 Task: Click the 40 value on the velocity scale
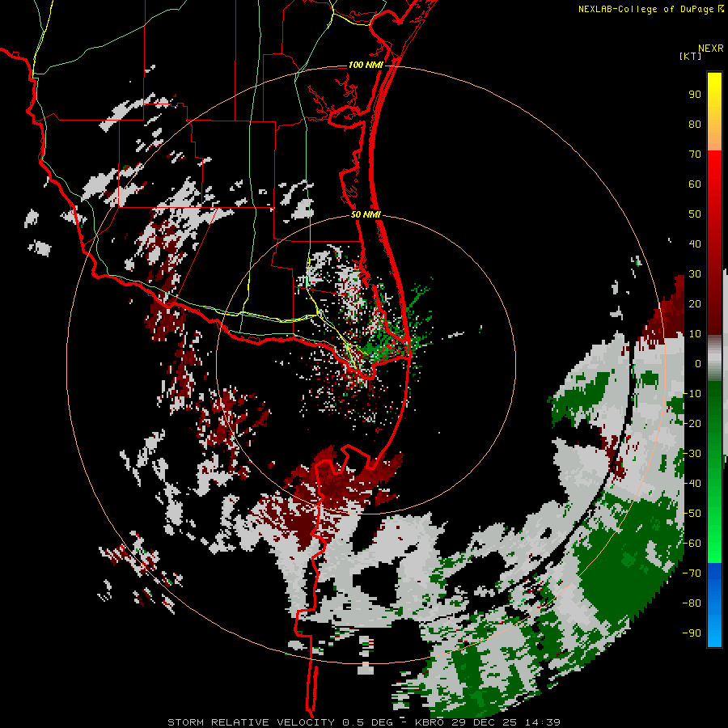(x=695, y=243)
